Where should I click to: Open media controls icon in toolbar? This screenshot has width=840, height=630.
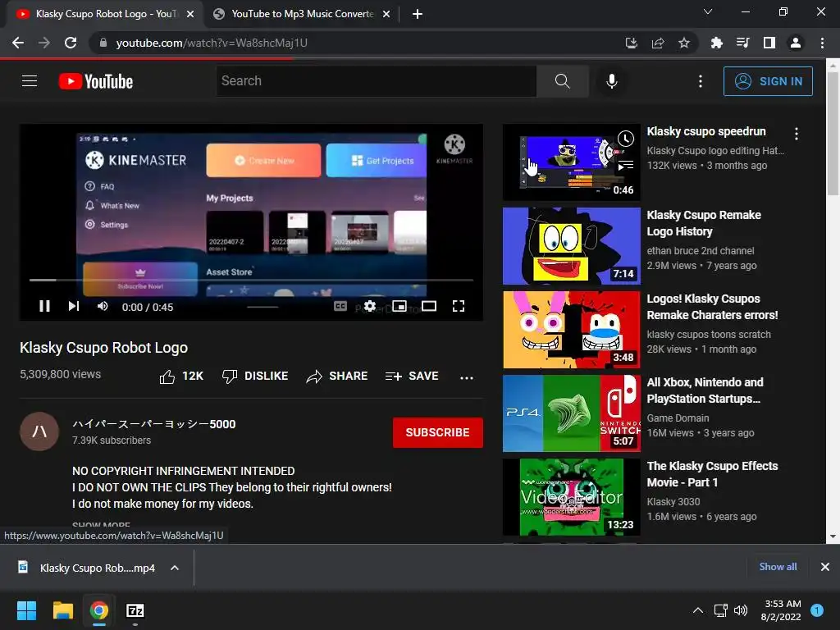[x=742, y=43]
